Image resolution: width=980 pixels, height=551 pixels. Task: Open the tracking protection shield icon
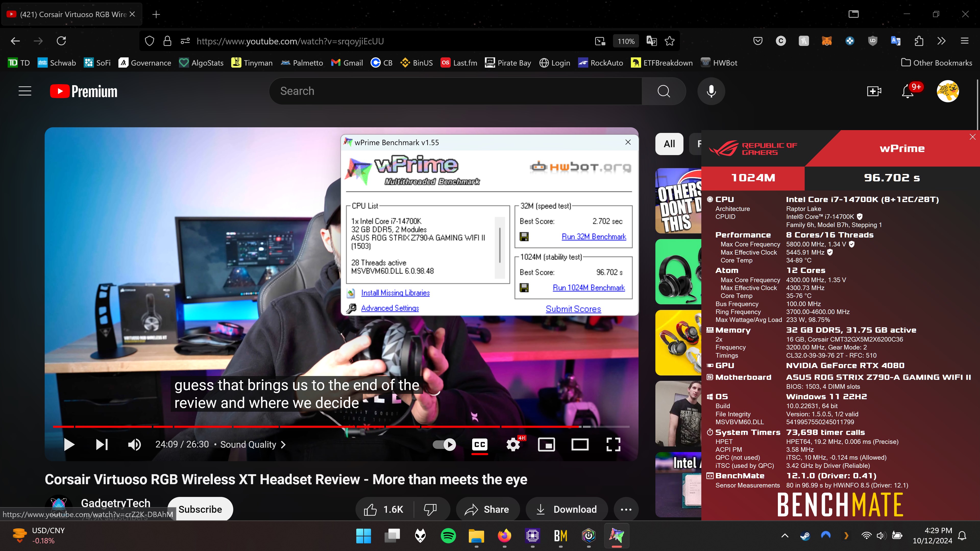[x=150, y=41]
